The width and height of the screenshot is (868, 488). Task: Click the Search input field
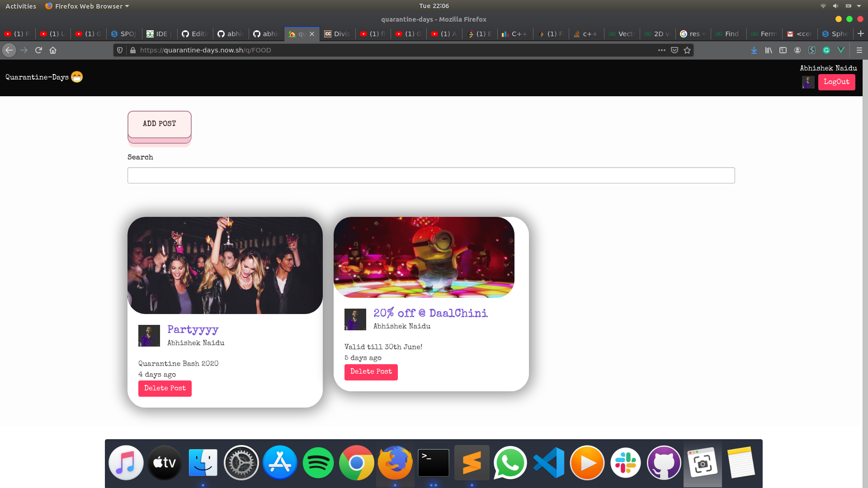[431, 175]
